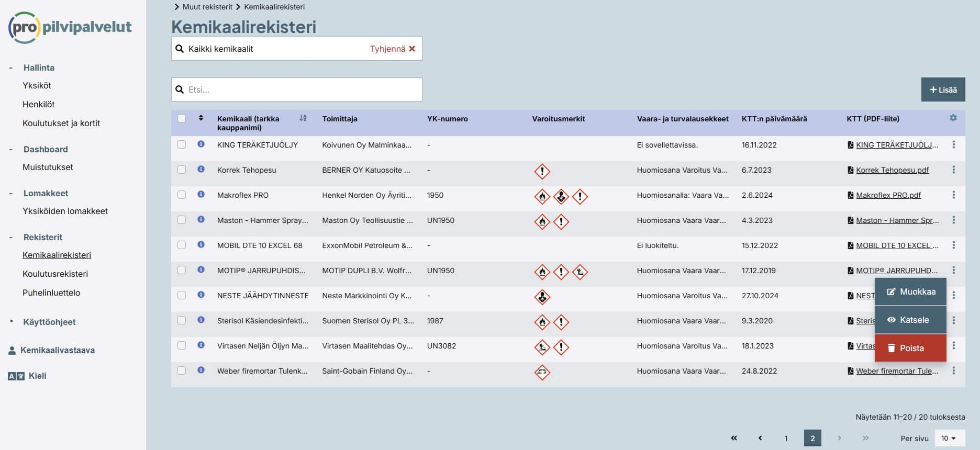Click PDF icon for Makroflex PRO.pdf
The height and width of the screenshot is (450, 980).
pos(850,195)
